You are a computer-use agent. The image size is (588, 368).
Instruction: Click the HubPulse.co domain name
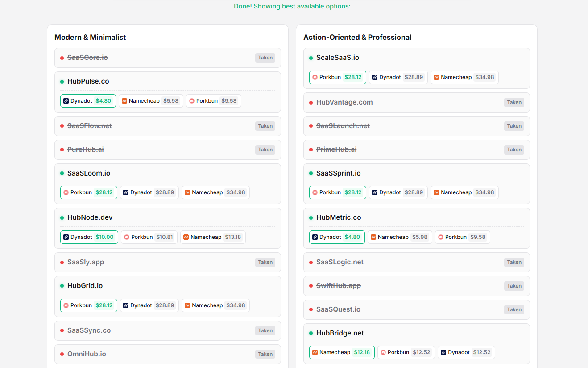(88, 81)
